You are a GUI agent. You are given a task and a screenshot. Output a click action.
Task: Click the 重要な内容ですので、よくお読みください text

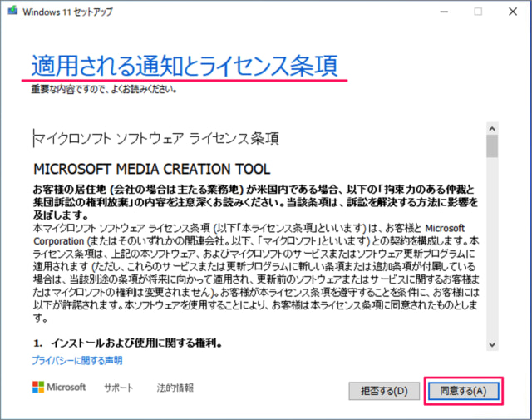(104, 89)
